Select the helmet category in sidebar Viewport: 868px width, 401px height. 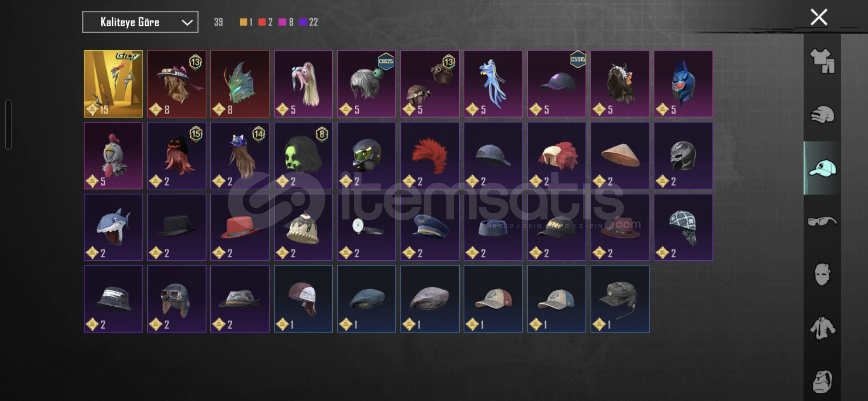click(822, 114)
